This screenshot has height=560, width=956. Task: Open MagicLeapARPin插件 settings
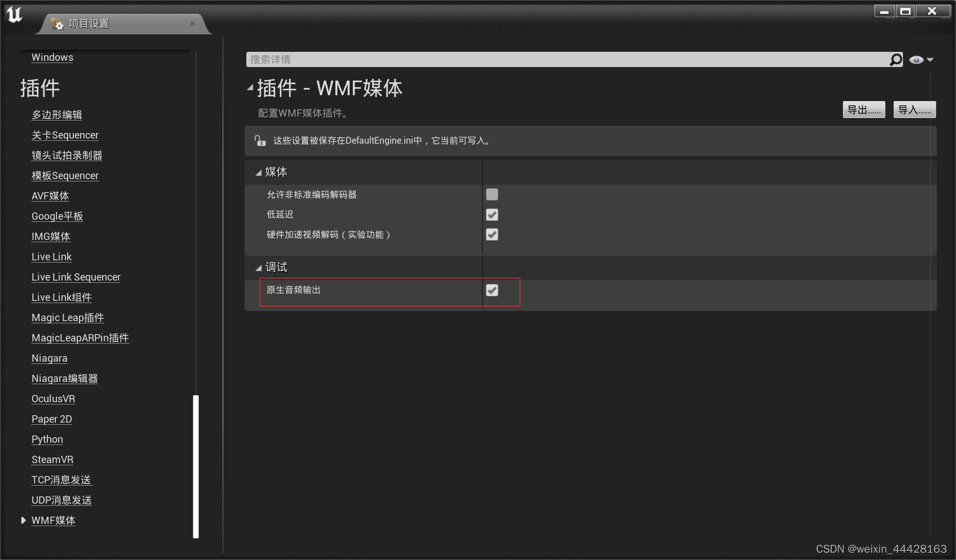tap(80, 338)
